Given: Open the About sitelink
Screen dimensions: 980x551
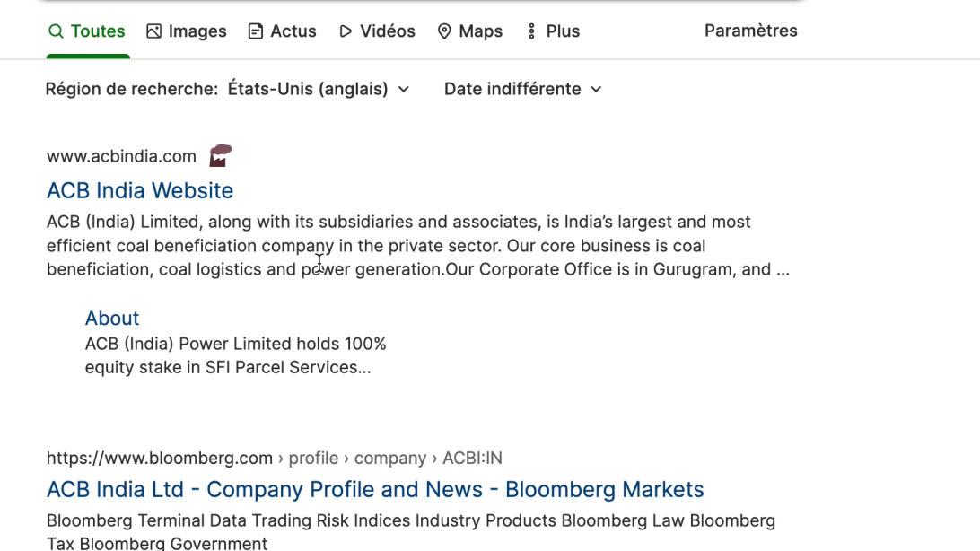Looking at the screenshot, I should (x=112, y=318).
